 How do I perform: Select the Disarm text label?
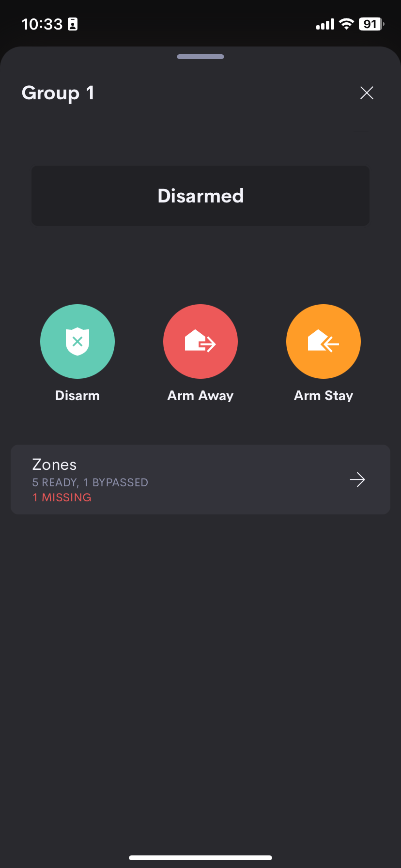point(77,396)
